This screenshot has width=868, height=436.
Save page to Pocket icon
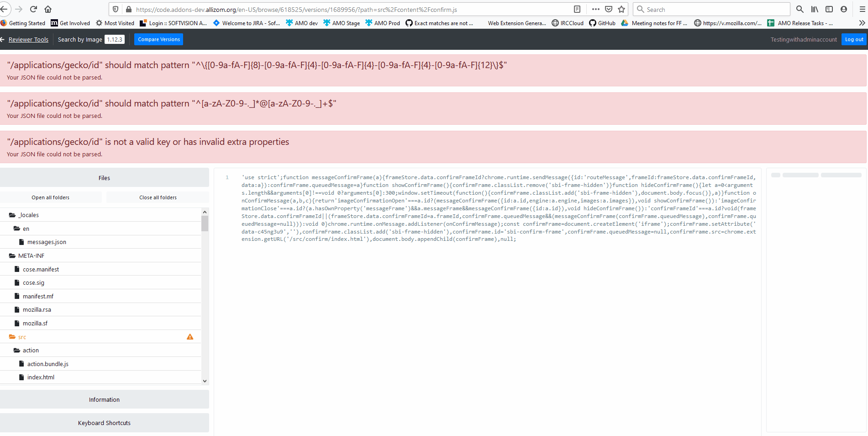coord(609,9)
